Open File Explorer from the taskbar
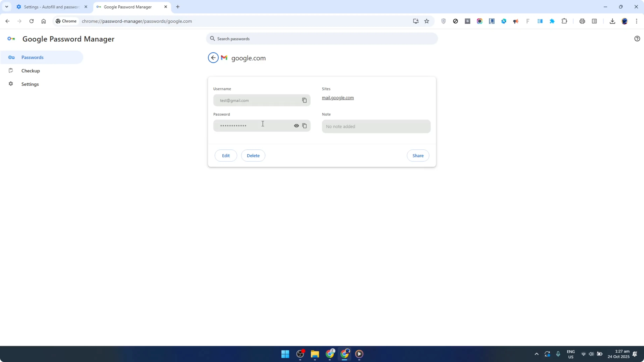The width and height of the screenshot is (644, 362). 315,354
